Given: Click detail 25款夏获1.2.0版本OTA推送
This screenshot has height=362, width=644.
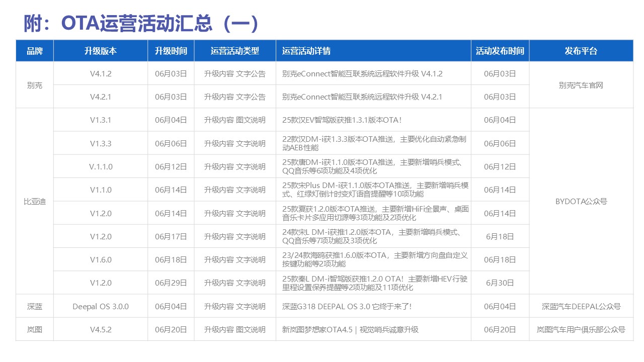Looking at the screenshot, I should pos(374,213).
